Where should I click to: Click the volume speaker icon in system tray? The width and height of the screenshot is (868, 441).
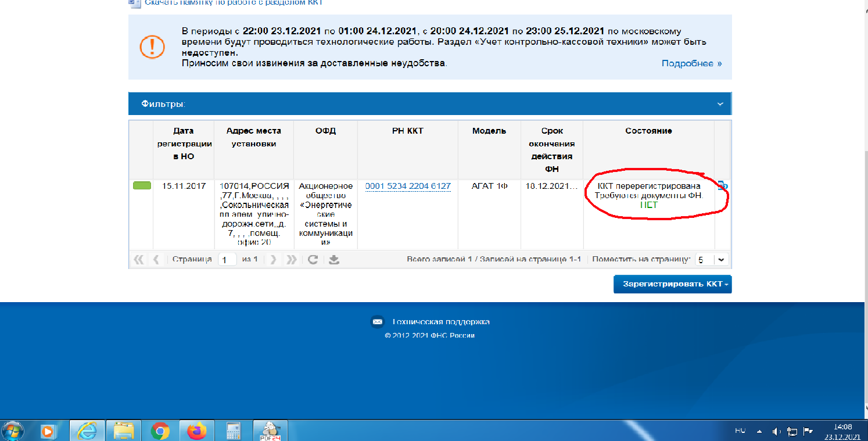click(776, 431)
